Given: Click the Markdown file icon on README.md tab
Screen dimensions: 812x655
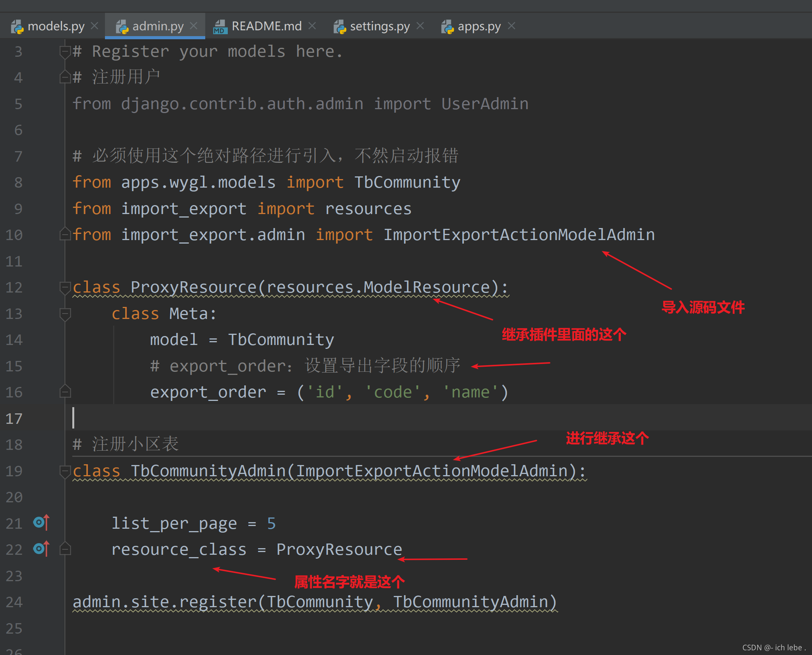Looking at the screenshot, I should (220, 26).
